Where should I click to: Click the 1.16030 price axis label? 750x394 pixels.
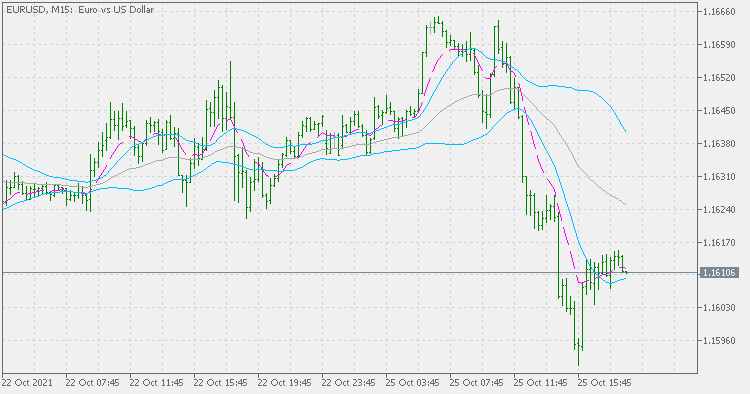coord(719,307)
